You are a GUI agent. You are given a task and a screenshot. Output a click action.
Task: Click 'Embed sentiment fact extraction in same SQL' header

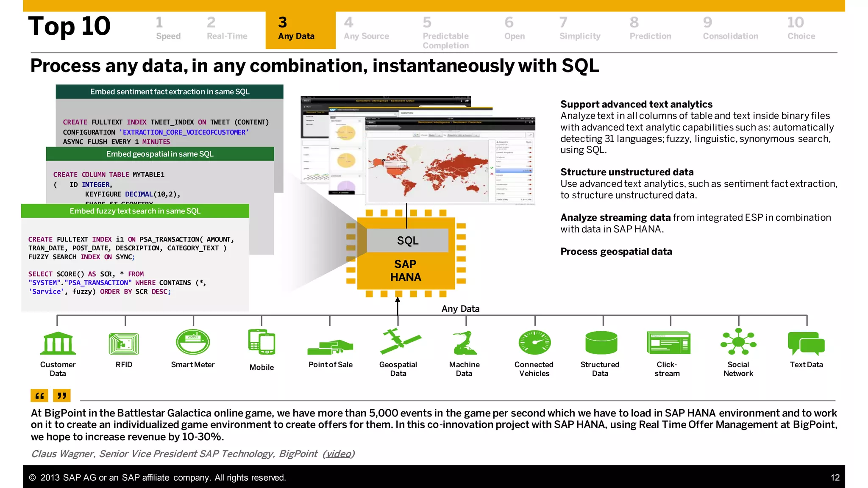(x=170, y=91)
